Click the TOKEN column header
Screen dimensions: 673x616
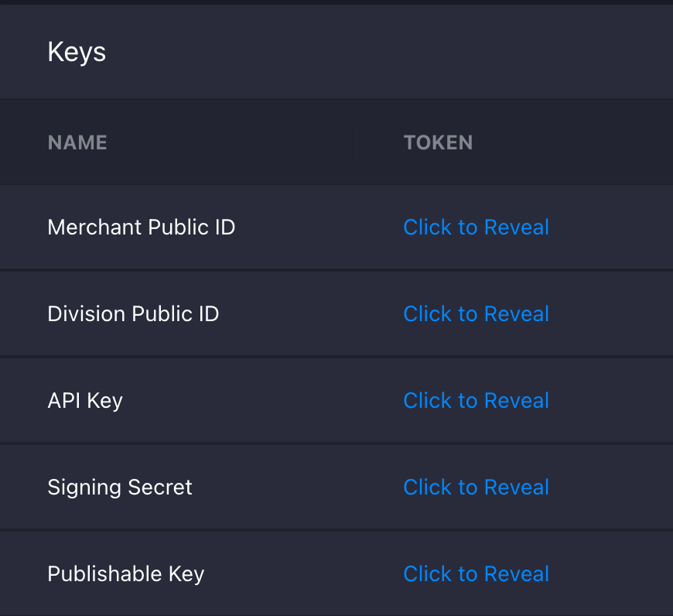pyautogui.click(x=438, y=142)
